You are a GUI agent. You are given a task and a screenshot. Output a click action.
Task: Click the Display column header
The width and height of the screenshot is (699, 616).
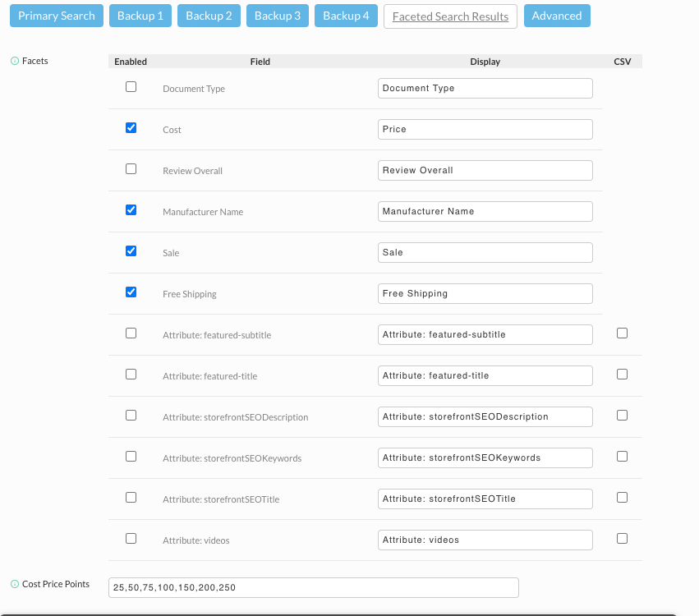485,62
